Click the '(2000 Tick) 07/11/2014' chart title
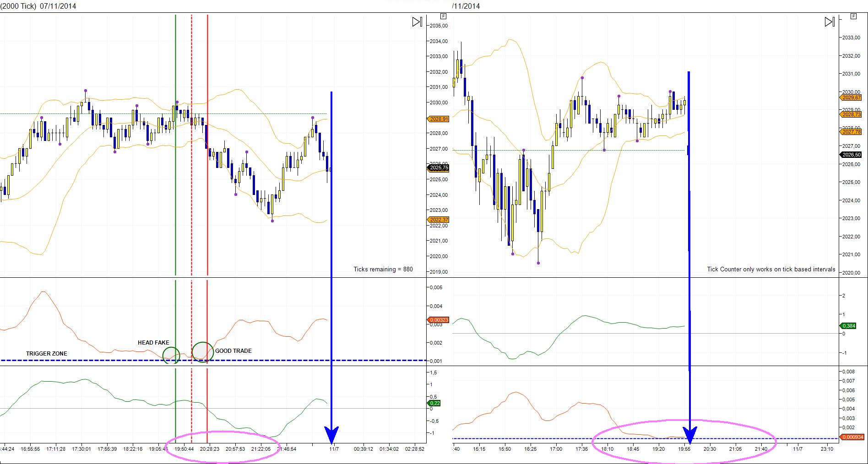 tap(38, 6)
